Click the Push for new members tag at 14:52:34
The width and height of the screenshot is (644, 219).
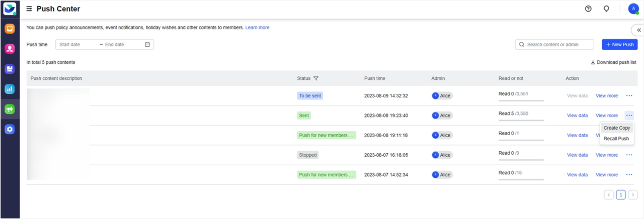(x=327, y=175)
